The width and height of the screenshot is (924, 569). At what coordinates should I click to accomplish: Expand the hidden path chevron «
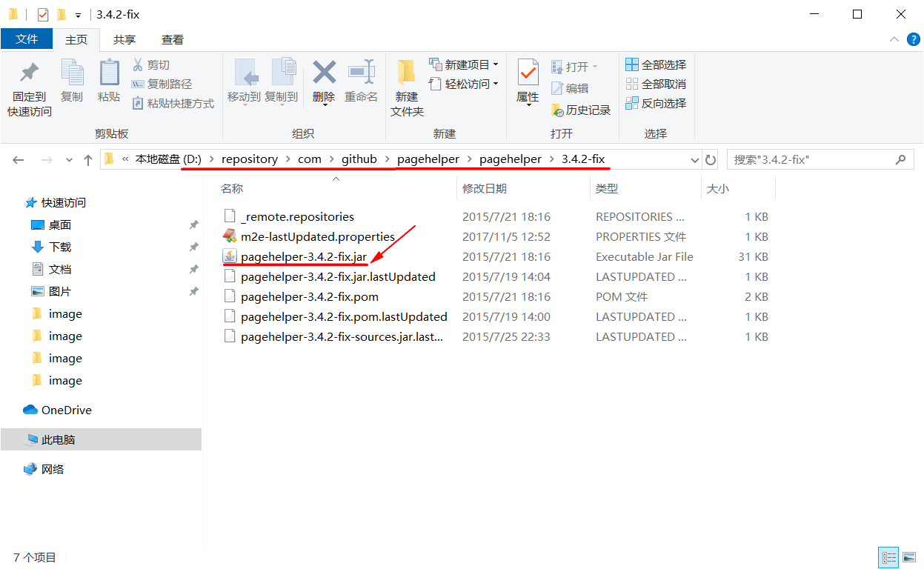click(x=125, y=159)
